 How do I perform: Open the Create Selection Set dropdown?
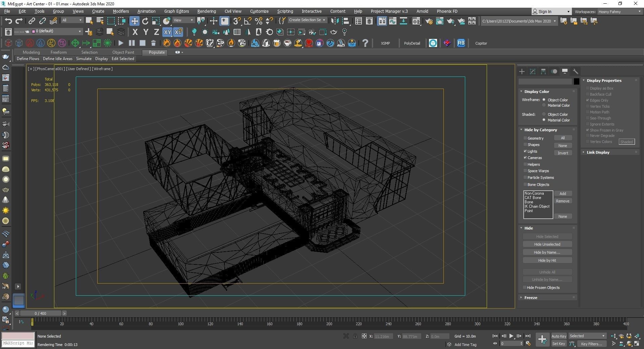pos(307,20)
